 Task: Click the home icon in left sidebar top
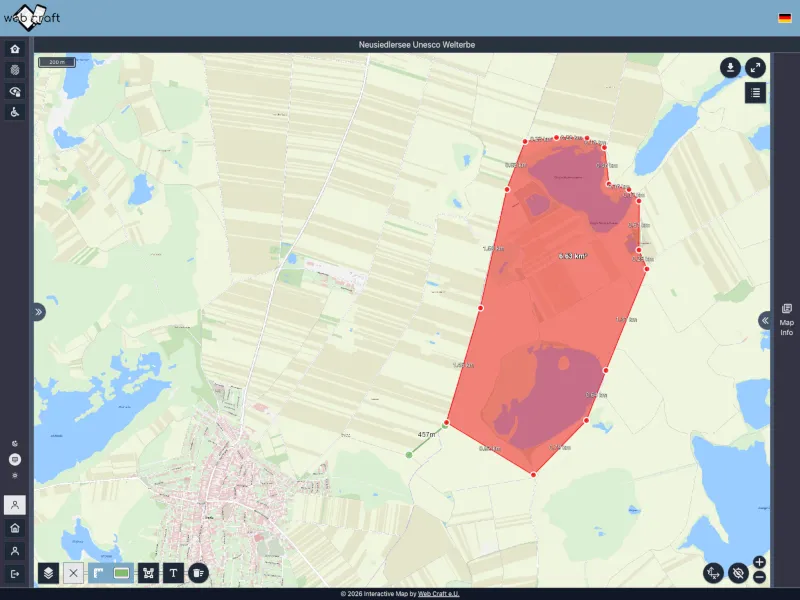point(15,49)
